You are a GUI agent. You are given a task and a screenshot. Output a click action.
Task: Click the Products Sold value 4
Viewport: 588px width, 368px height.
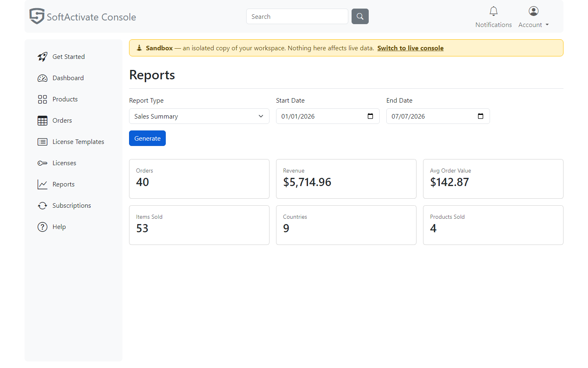click(x=433, y=228)
